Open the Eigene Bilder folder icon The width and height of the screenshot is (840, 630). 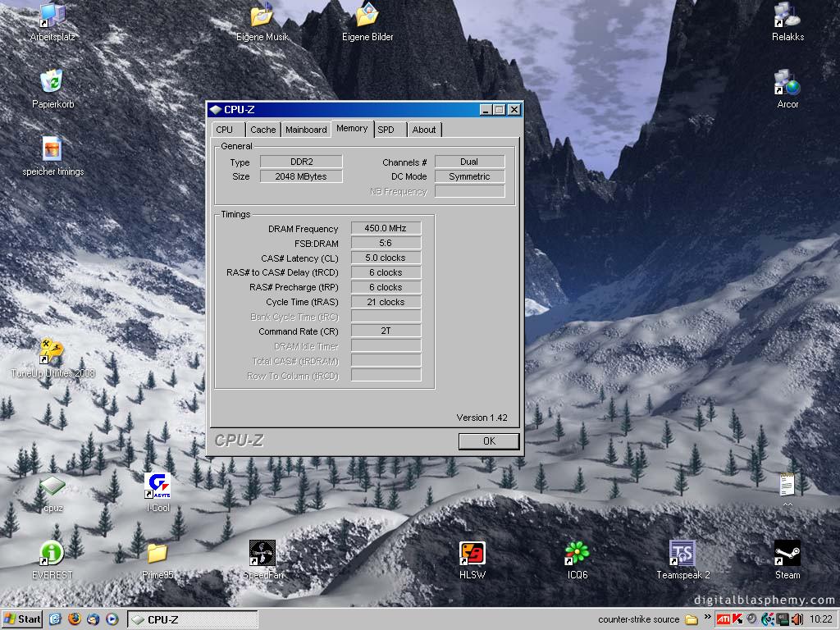[367, 15]
